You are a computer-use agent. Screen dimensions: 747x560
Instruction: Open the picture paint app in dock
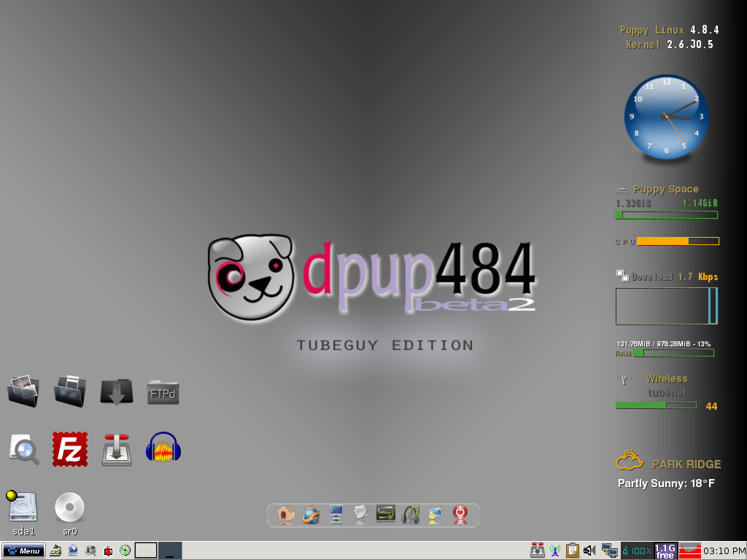436,515
